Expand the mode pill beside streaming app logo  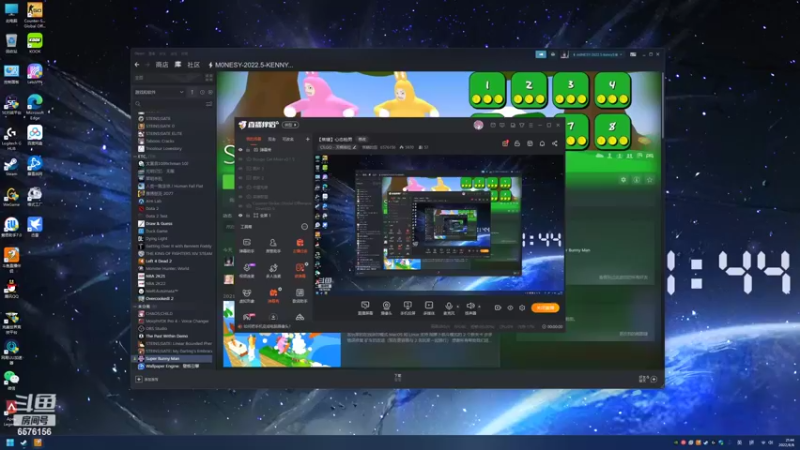291,125
